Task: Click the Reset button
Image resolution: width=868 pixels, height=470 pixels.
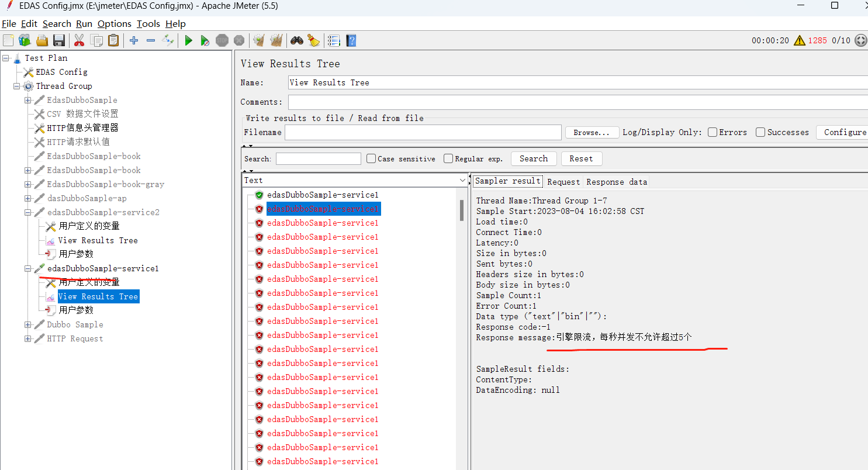Action: pyautogui.click(x=581, y=158)
